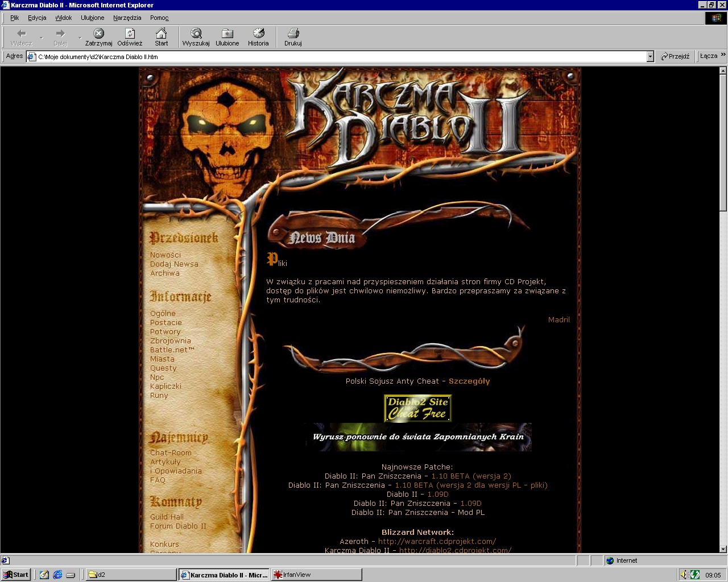Open the Narzędzia menu
The image size is (728, 582).
(127, 18)
